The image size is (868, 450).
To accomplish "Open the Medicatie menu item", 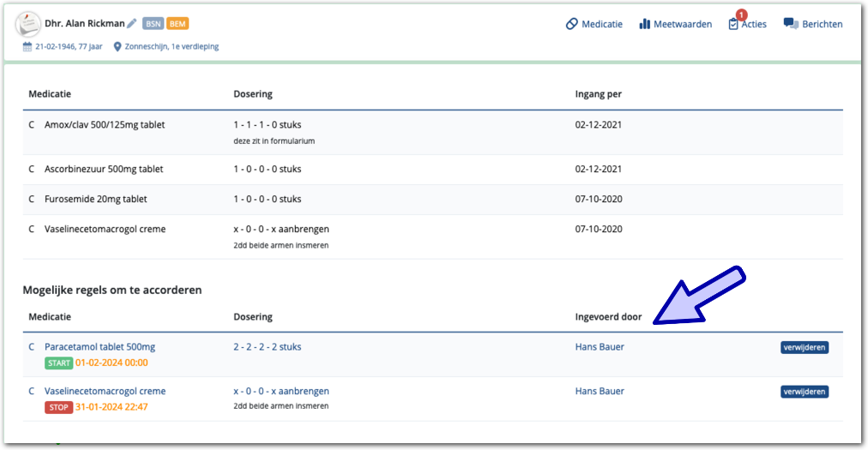I will [602, 24].
